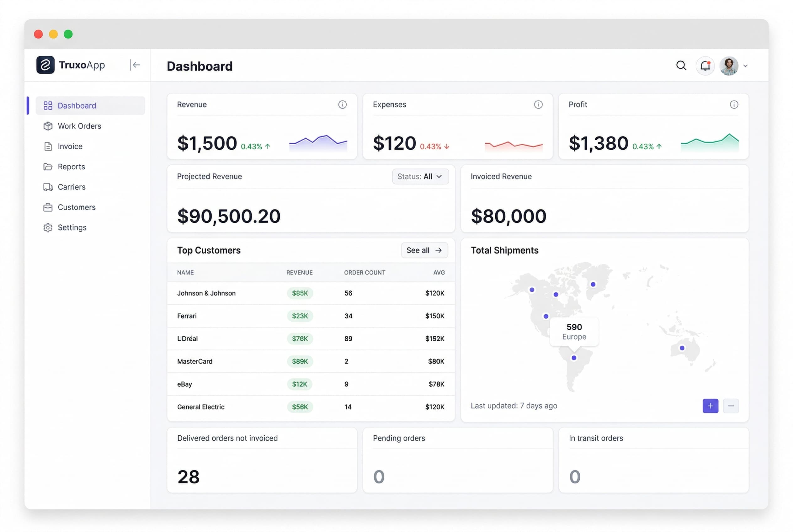
Task: Open the Invoice sidebar item
Action: [70, 146]
